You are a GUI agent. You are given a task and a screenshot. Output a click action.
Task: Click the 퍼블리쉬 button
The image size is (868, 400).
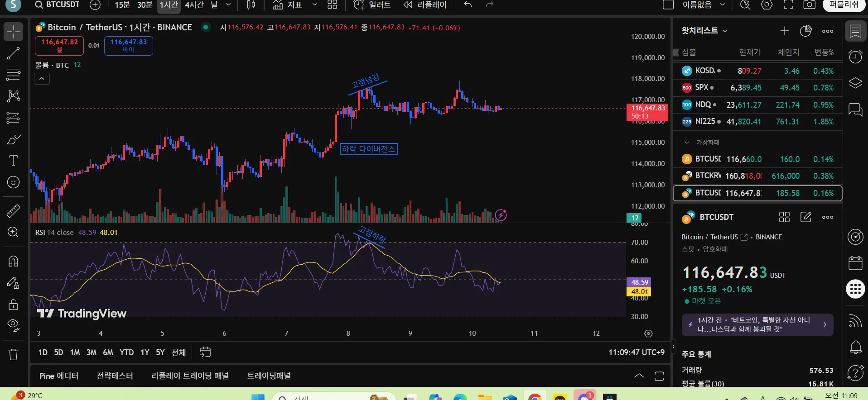[x=844, y=5]
